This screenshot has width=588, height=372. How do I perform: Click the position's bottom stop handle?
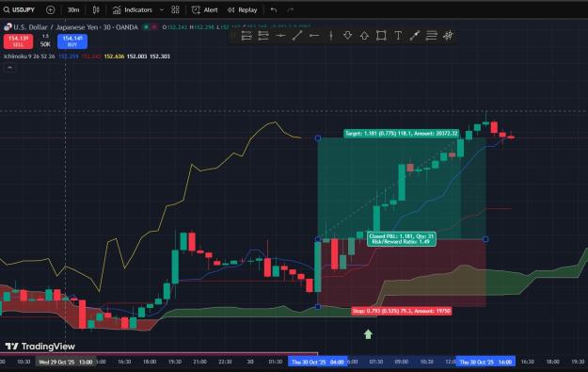click(318, 307)
